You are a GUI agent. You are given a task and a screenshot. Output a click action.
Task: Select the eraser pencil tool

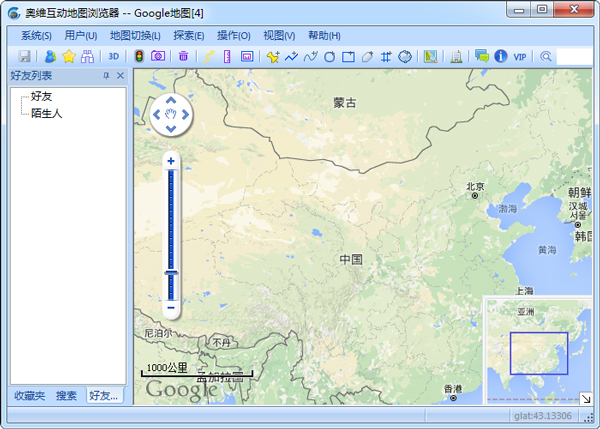coord(367,57)
